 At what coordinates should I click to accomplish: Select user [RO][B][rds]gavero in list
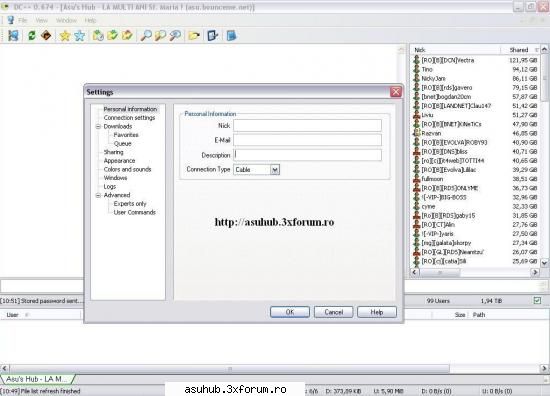(447, 87)
